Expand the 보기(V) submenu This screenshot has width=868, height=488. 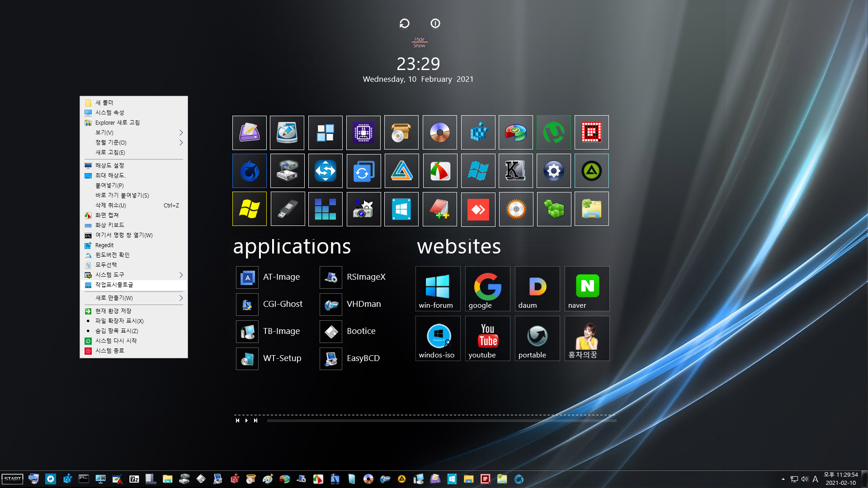tap(134, 132)
